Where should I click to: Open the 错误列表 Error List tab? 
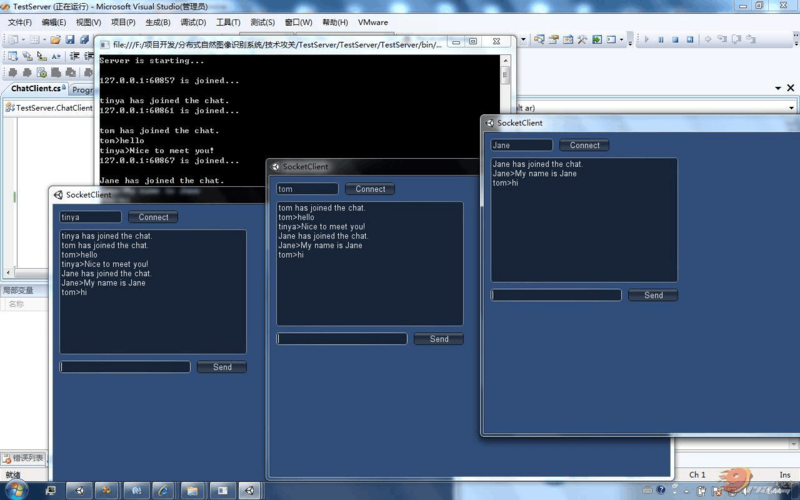pyautogui.click(x=23, y=458)
